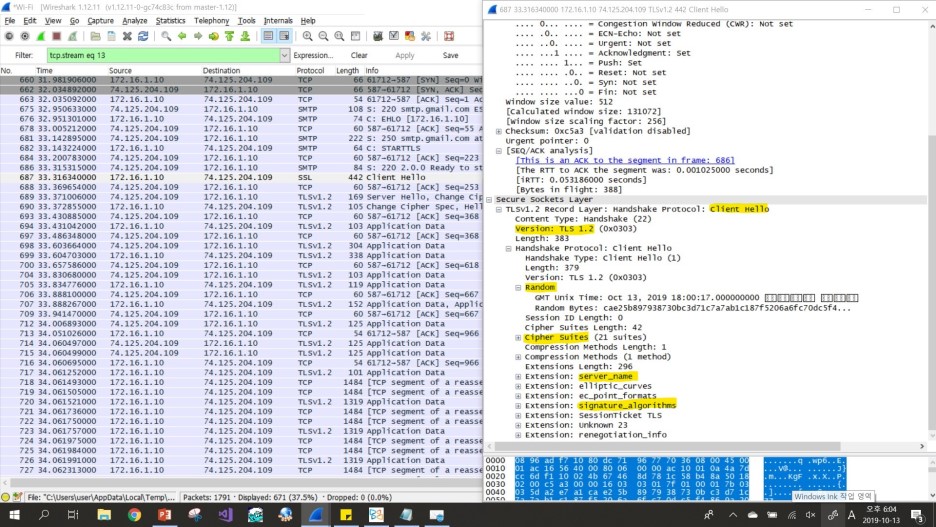936x527 pixels.
Task: Expand Extension: signature_algorithms node
Action: point(518,406)
